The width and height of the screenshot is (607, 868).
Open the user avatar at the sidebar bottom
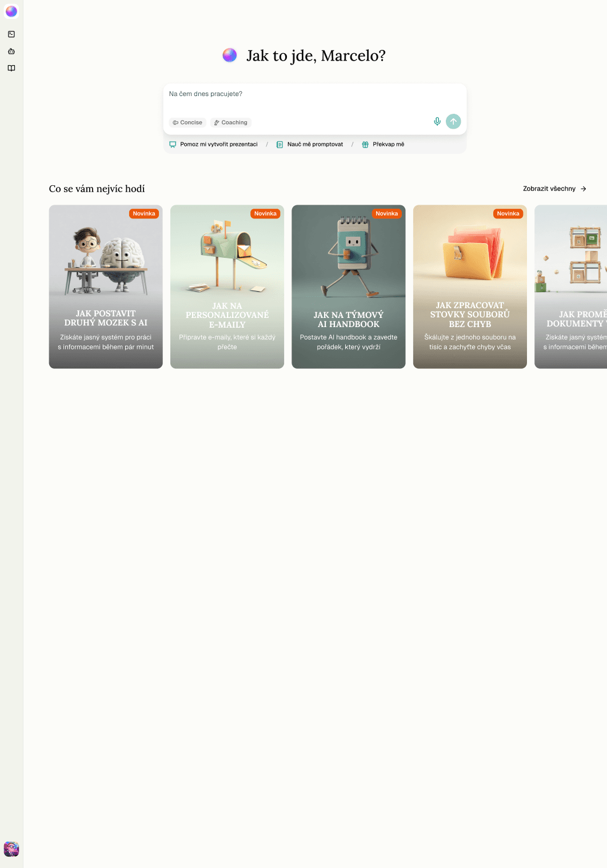[11, 849]
